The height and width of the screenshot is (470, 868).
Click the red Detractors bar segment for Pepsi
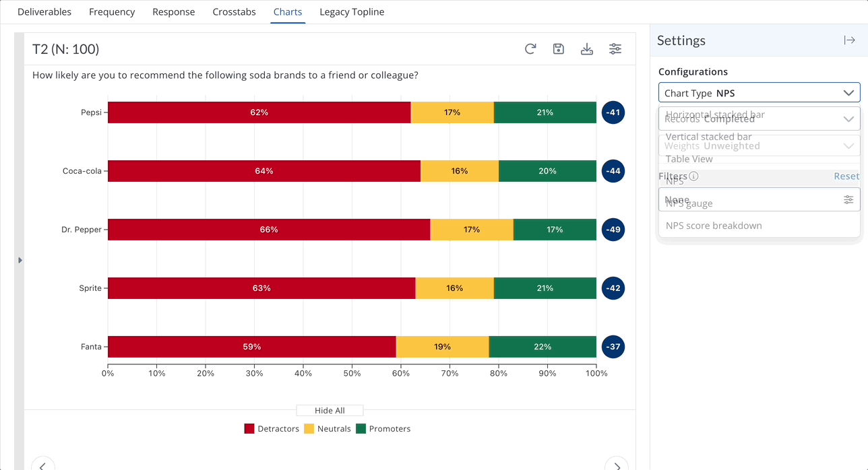pyautogui.click(x=259, y=112)
